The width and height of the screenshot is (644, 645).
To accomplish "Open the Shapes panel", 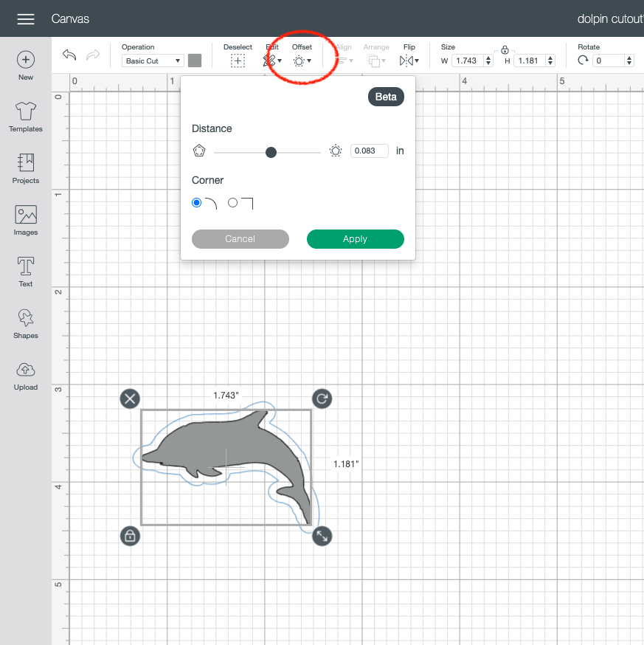I will click(x=26, y=324).
